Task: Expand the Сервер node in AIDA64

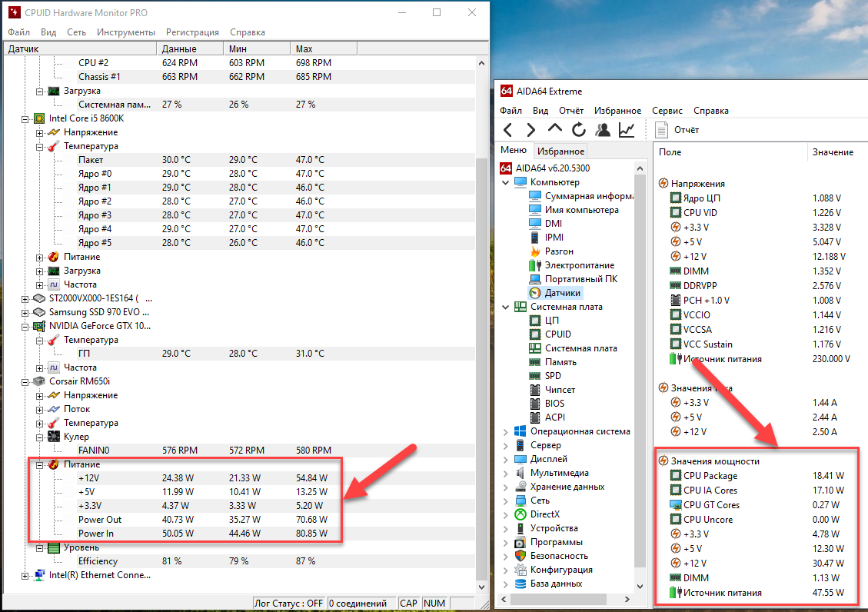Action: tap(505, 445)
